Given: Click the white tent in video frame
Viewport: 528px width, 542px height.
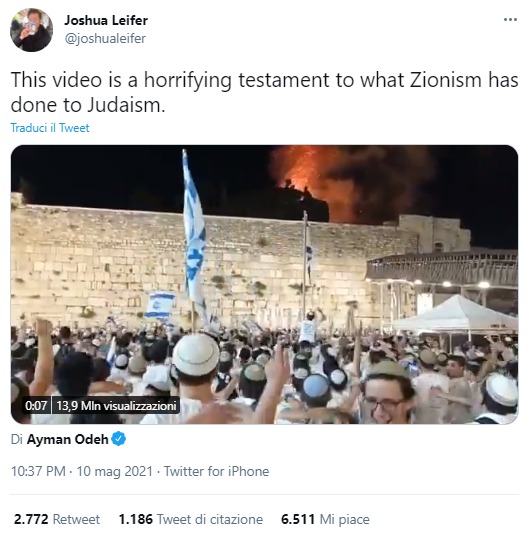Looking at the screenshot, I should [456, 315].
